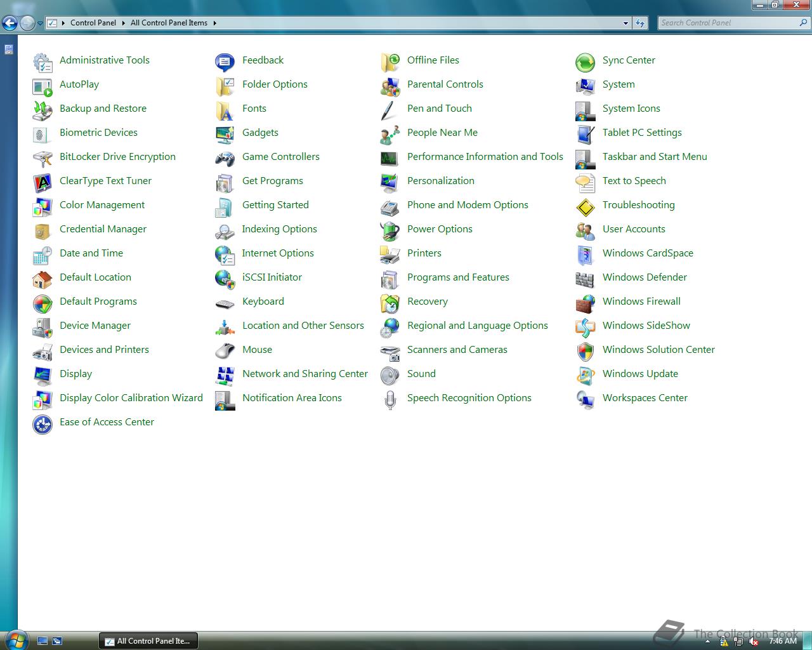Viewport: 812px width, 650px height.
Task: Open the Color Management icon
Action: pyautogui.click(x=43, y=206)
